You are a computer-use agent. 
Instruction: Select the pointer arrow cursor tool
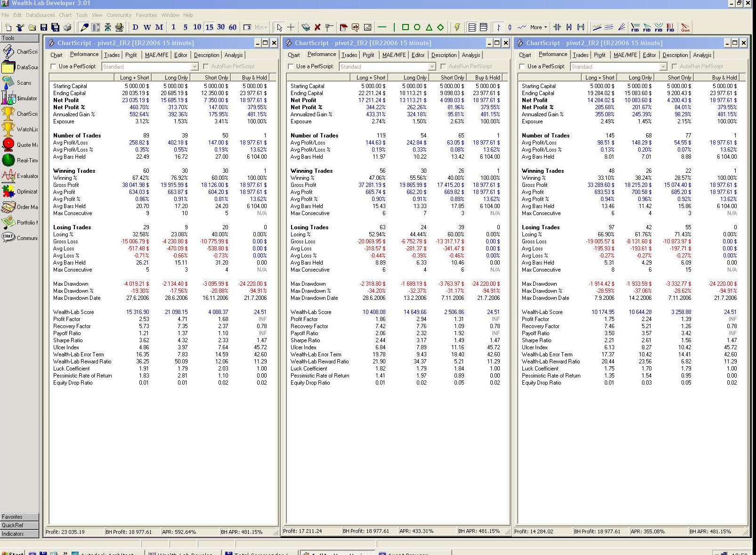[x=279, y=27]
